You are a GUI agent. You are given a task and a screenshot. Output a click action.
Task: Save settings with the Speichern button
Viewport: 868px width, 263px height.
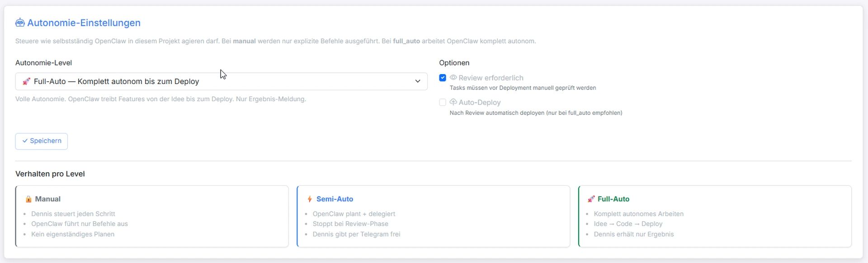(x=42, y=141)
